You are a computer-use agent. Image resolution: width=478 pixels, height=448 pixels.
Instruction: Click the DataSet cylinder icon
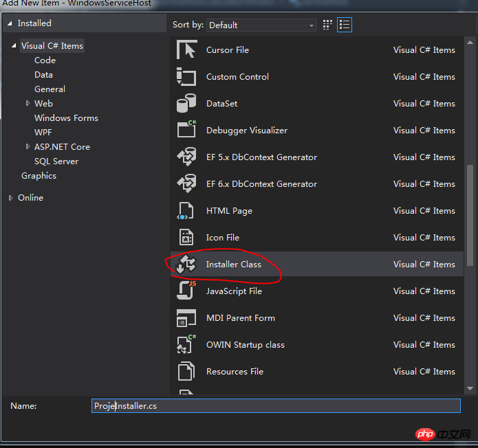point(186,103)
